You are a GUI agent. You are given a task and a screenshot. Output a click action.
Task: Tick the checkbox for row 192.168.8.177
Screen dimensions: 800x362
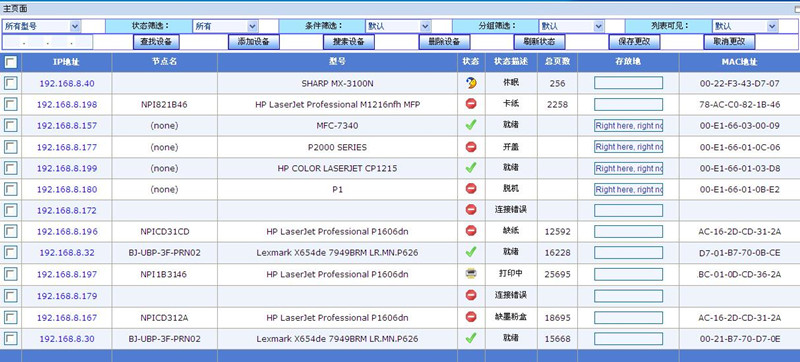(10, 147)
